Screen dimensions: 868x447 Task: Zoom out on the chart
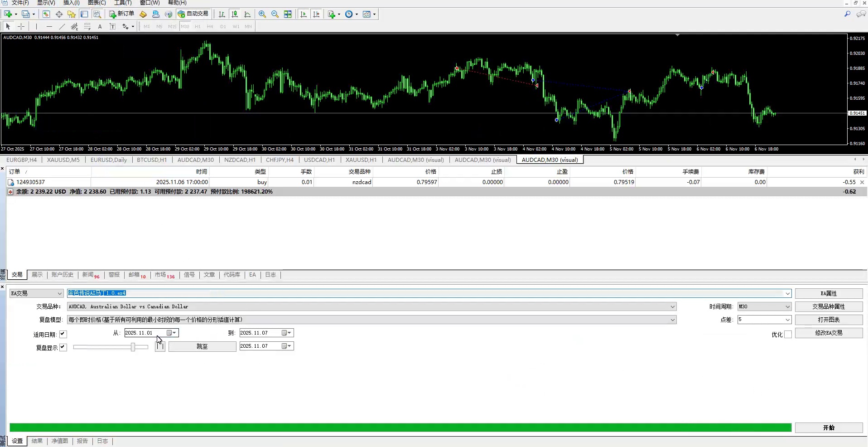(275, 14)
